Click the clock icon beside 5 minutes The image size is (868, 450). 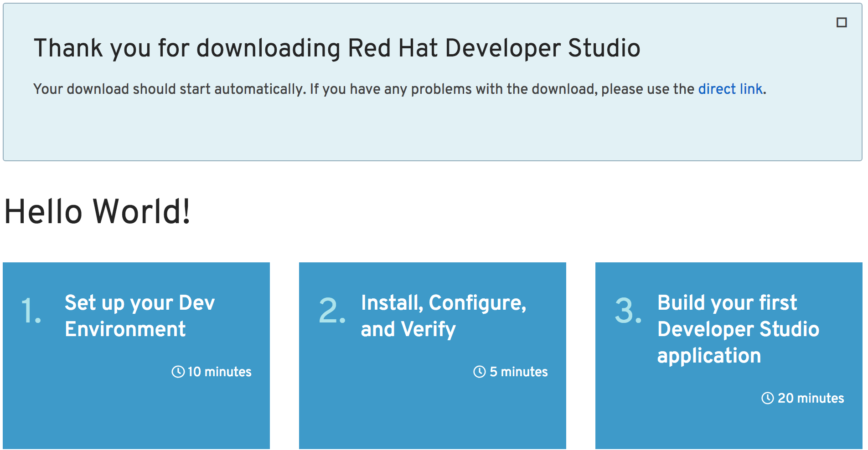tap(480, 372)
